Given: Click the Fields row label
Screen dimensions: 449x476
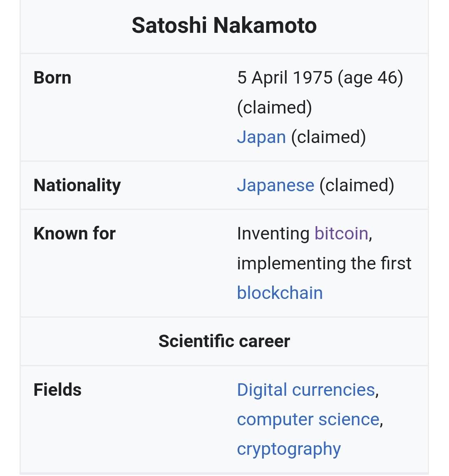Looking at the screenshot, I should coord(57,390).
